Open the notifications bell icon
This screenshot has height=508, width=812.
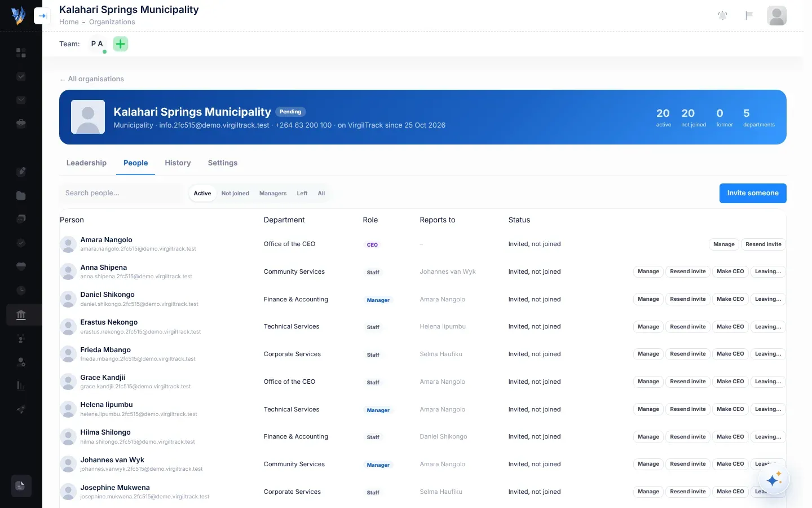722,16
